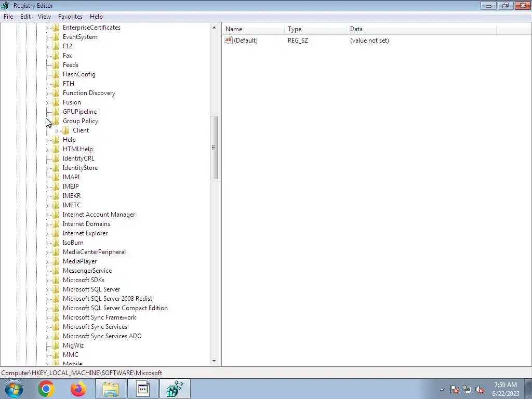Click the Client folder icon
This screenshot has height=399, width=532.
(x=66, y=130)
